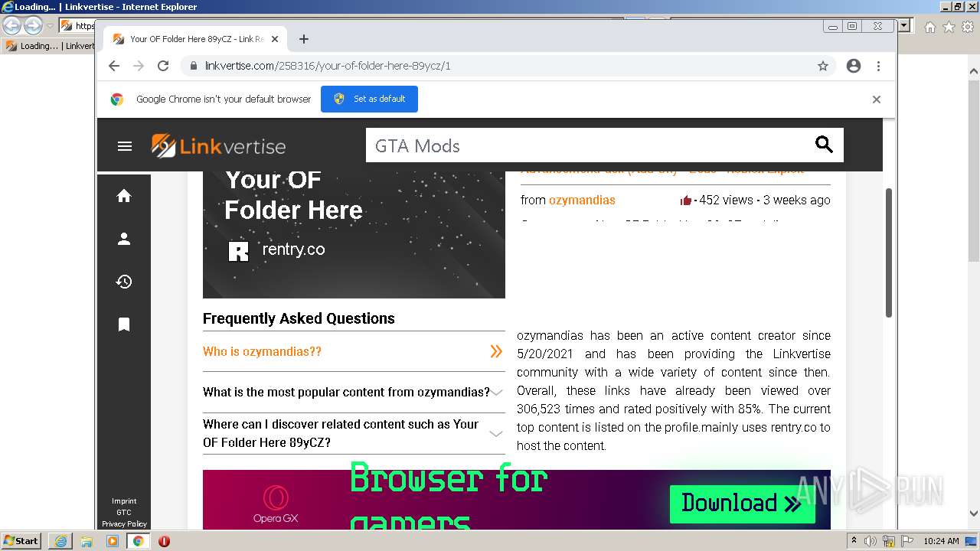Click Chrome forward arrow
The image size is (980, 551).
[x=139, y=66]
